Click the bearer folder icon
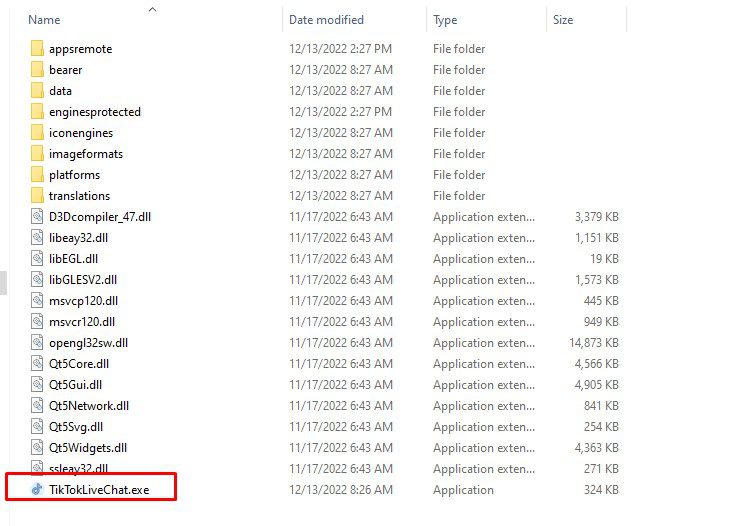 pos(37,70)
